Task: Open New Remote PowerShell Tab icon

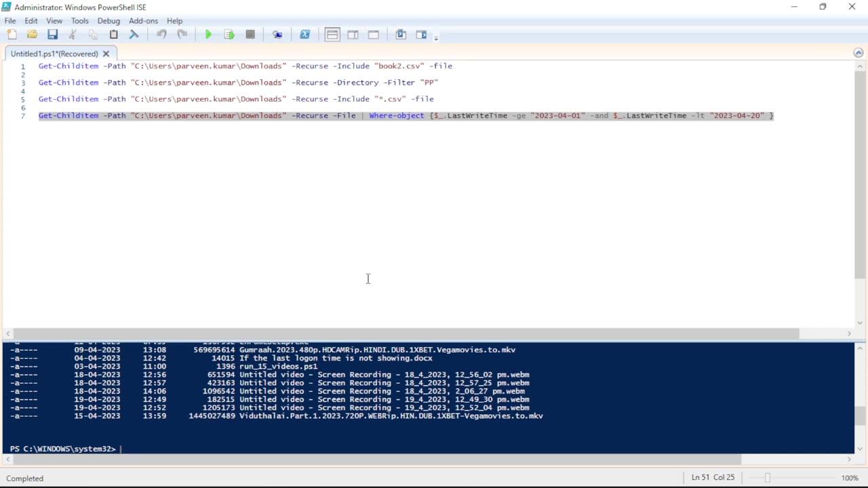Action: 277,35
